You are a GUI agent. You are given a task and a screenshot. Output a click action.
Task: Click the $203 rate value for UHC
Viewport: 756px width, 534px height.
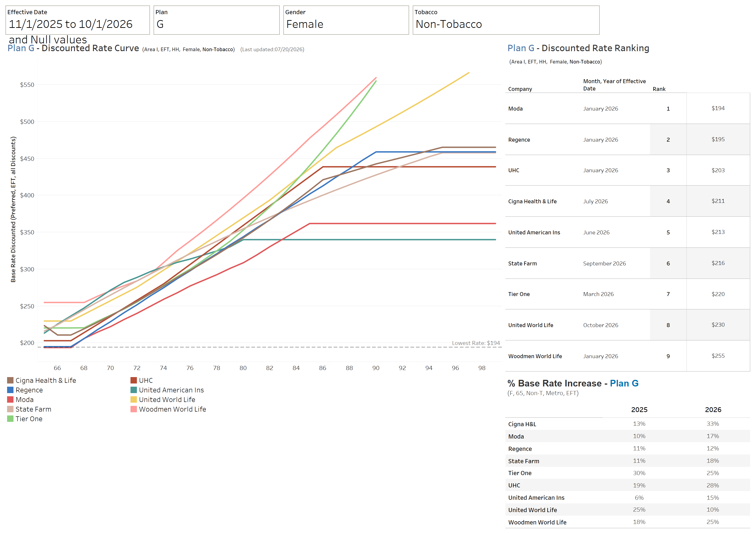pos(718,170)
